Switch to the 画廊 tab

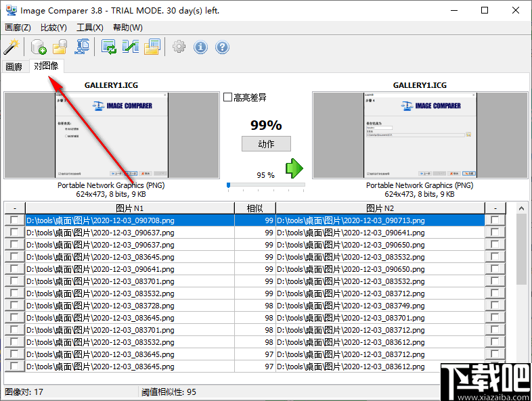(14, 67)
